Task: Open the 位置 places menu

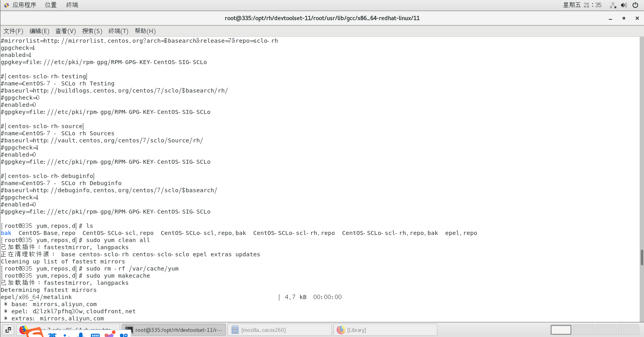Action: 51,5
